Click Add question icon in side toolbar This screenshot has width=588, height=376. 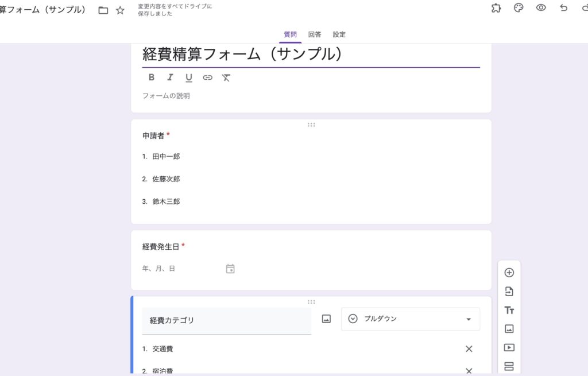[509, 273]
